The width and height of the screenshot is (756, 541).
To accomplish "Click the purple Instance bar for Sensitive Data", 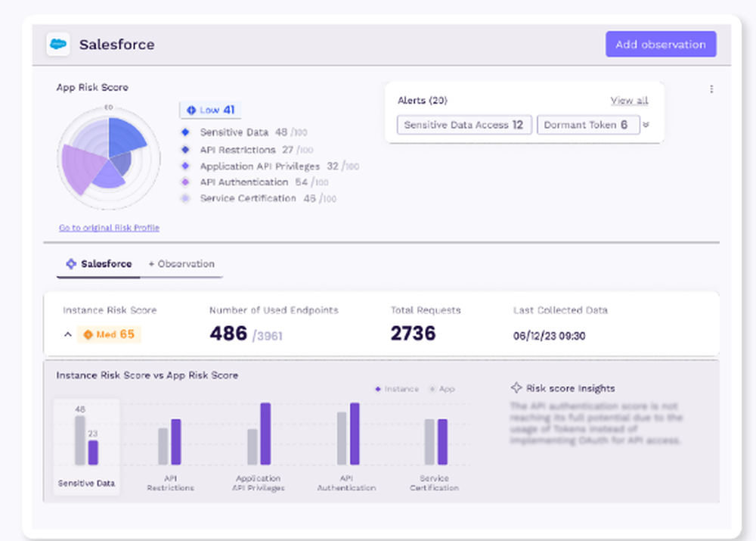I will pyautogui.click(x=93, y=452).
